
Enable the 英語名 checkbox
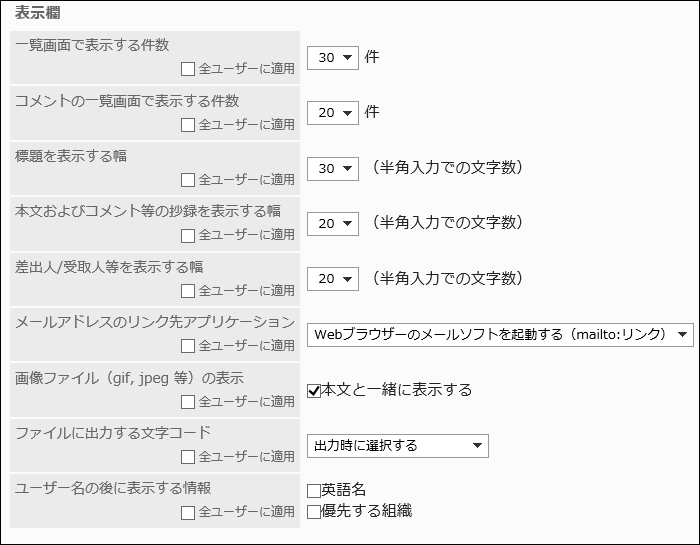coord(314,491)
